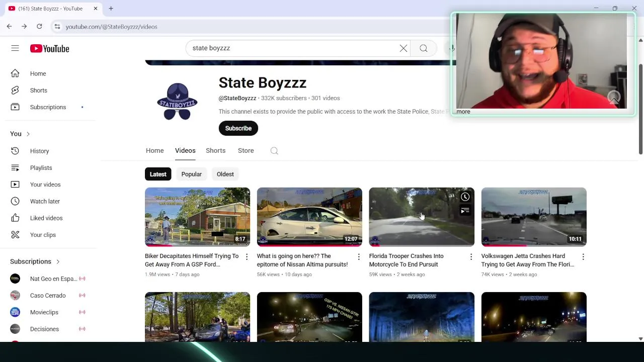Go back with browser back arrow
This screenshot has height=362, width=644.
pos(9,26)
